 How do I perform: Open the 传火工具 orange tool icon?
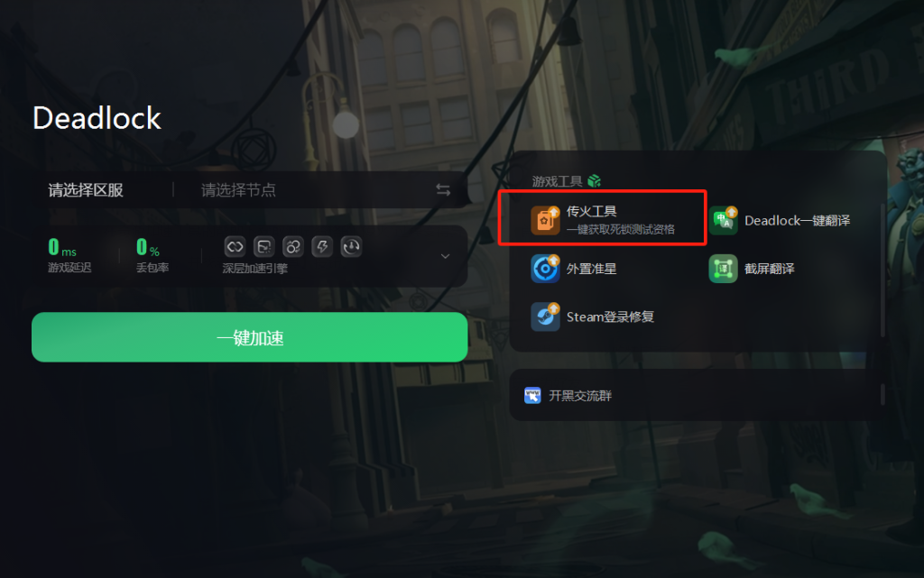coord(545,220)
